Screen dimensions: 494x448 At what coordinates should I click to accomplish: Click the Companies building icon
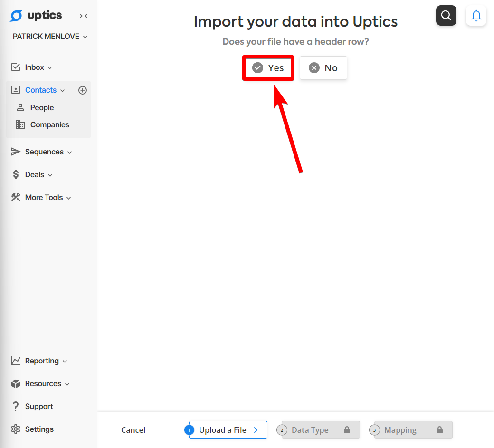click(x=20, y=125)
